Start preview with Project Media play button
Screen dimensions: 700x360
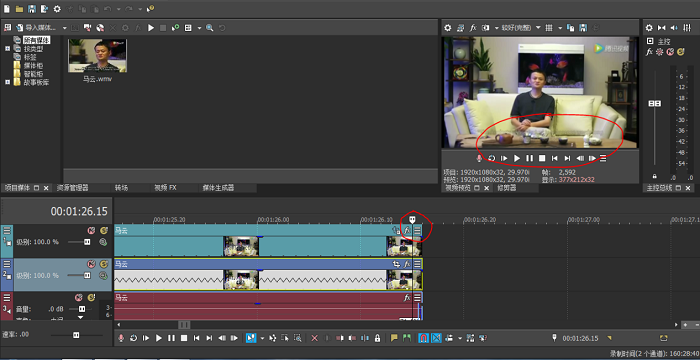pos(151,28)
